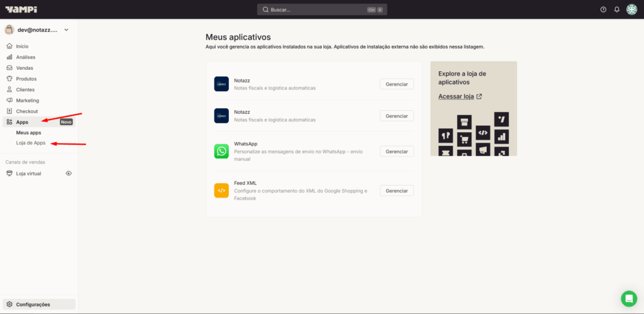Collapse the Apps menu section
This screenshot has width=644, height=314.
tap(39, 122)
